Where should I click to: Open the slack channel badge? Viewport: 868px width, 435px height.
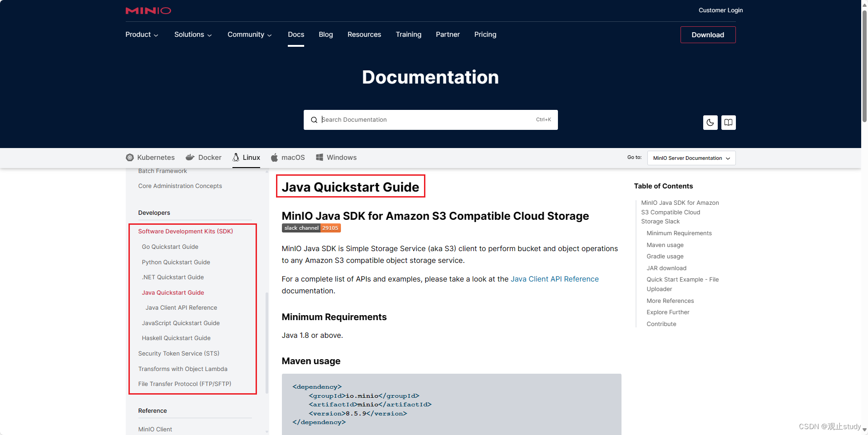point(311,228)
